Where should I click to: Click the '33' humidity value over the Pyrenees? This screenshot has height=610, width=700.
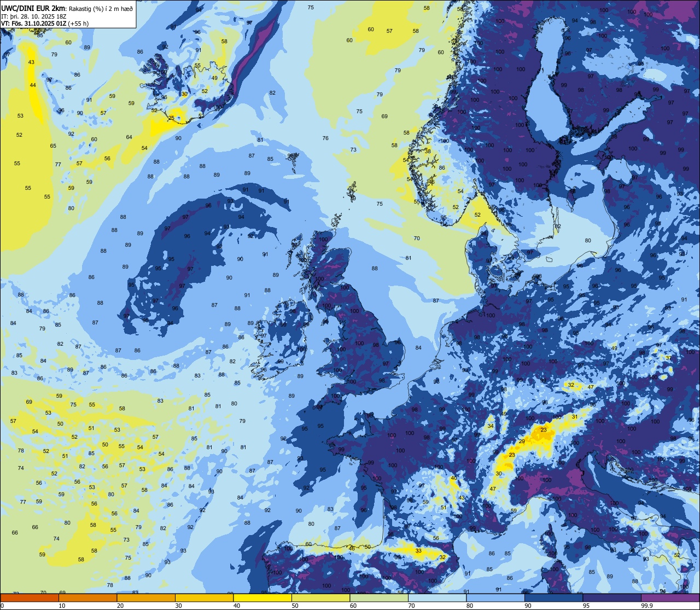(418, 551)
